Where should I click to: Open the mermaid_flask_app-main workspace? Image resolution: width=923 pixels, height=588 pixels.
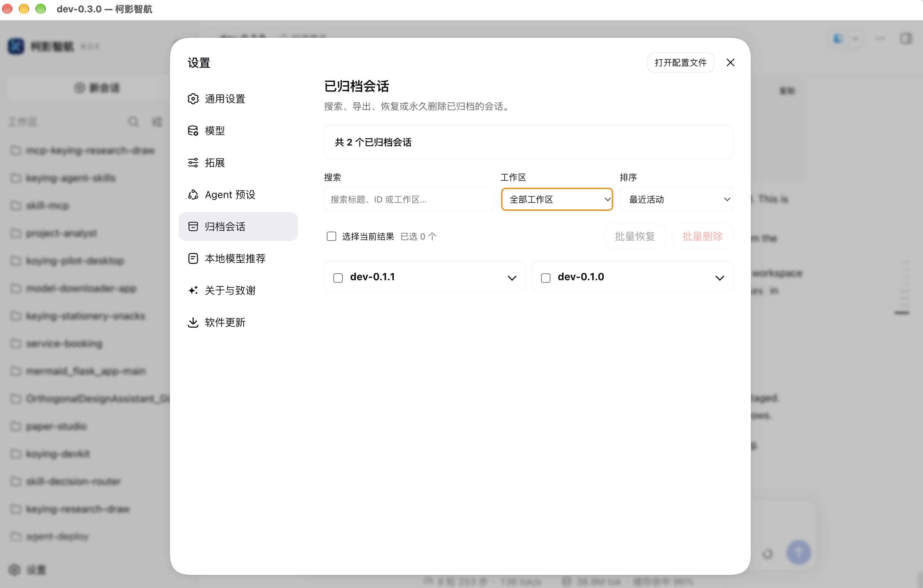[x=85, y=371]
